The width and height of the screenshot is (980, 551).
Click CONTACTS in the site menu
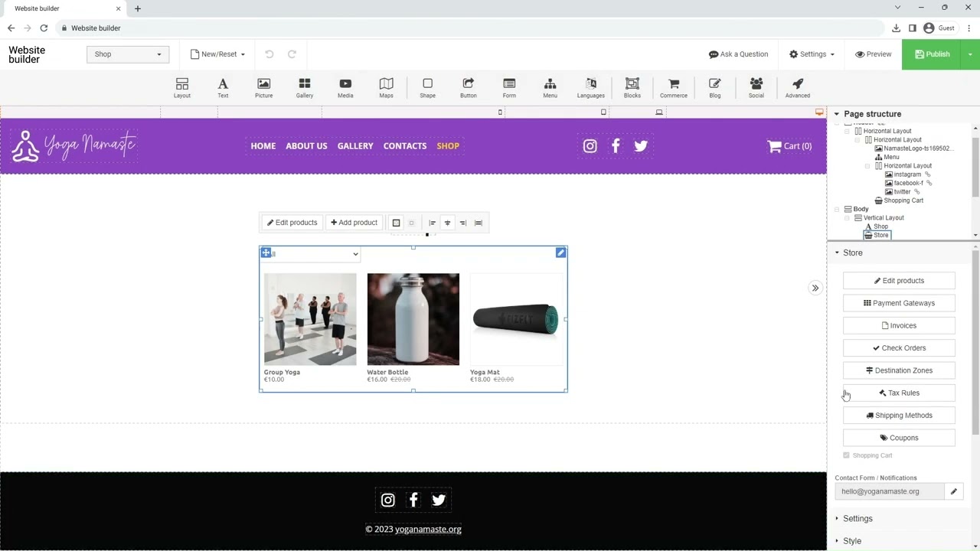click(405, 146)
